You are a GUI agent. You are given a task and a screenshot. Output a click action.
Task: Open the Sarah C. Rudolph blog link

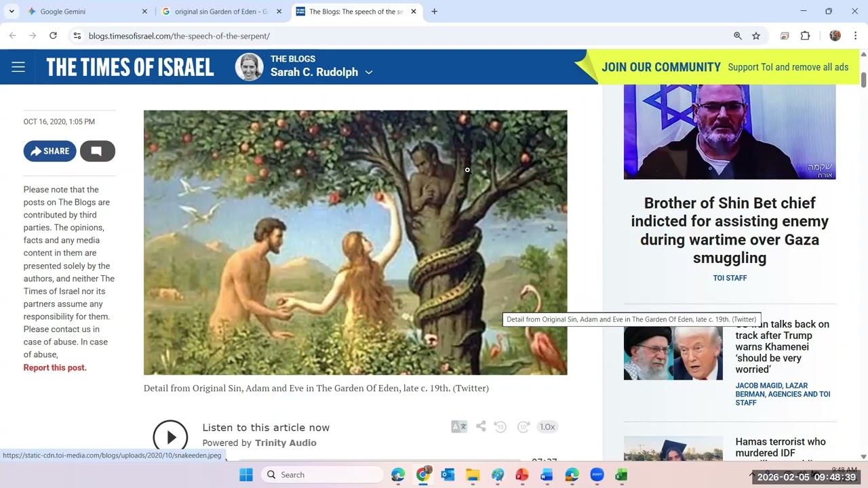314,73
